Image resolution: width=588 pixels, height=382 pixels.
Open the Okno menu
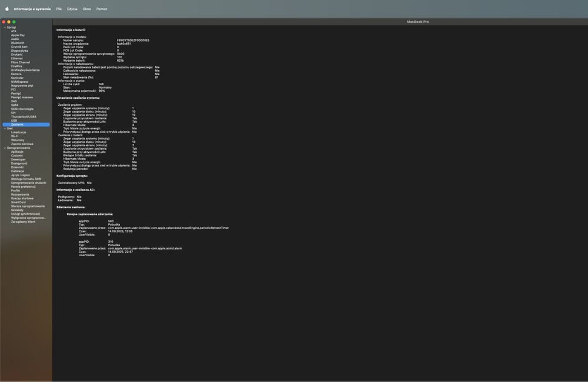[x=86, y=9]
